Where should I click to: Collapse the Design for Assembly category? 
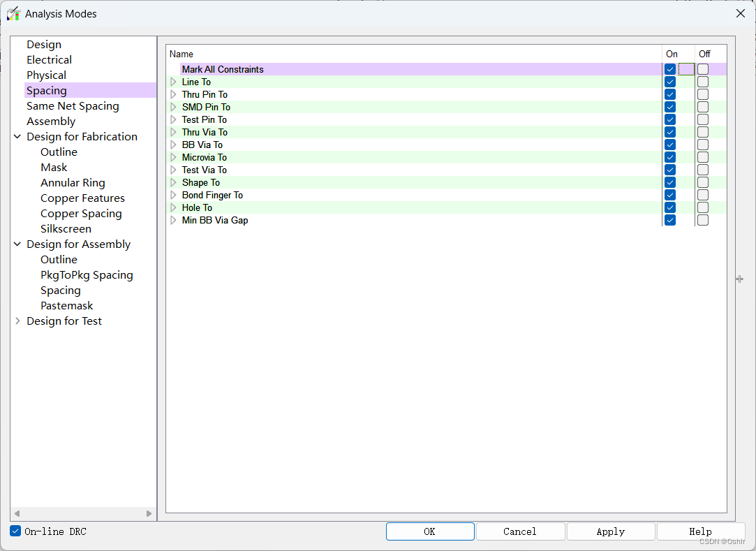[17, 244]
